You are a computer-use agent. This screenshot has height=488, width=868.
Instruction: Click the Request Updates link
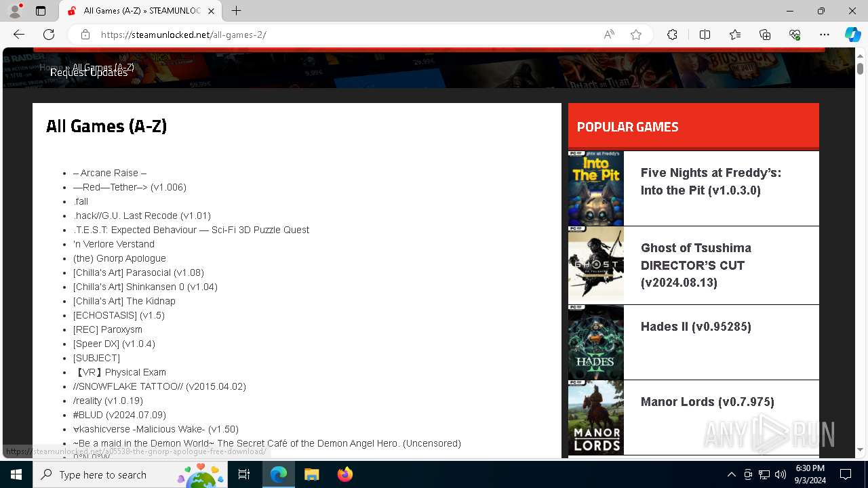[89, 73]
